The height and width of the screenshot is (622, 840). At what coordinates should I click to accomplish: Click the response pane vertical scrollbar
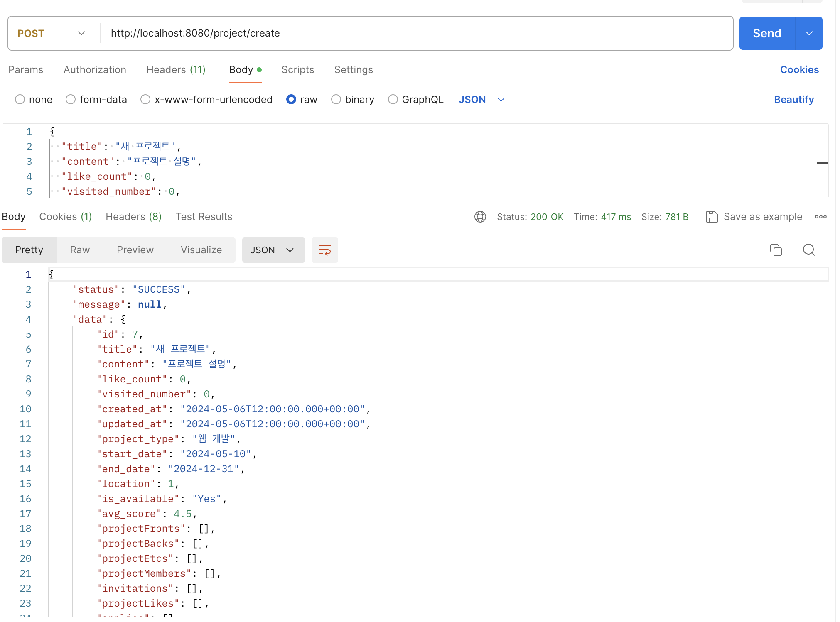click(823, 442)
